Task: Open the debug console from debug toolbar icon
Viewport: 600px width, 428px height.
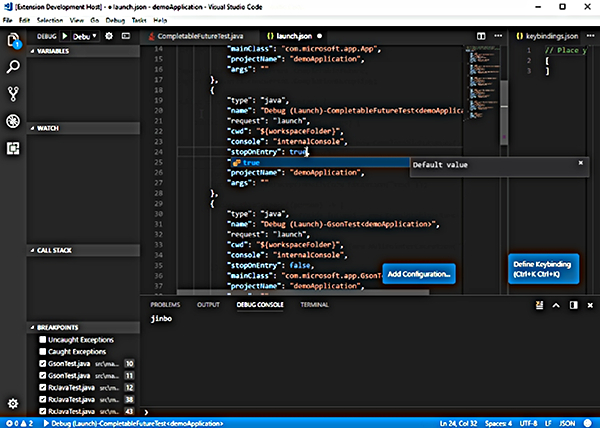Action: coord(126,36)
